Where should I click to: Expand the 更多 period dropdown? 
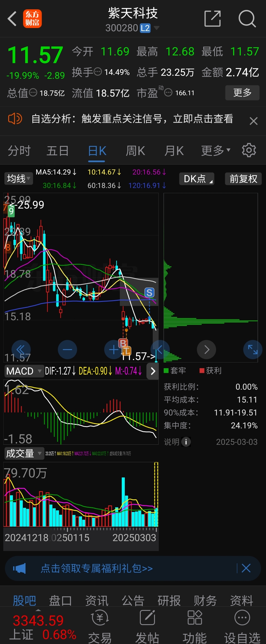click(216, 150)
